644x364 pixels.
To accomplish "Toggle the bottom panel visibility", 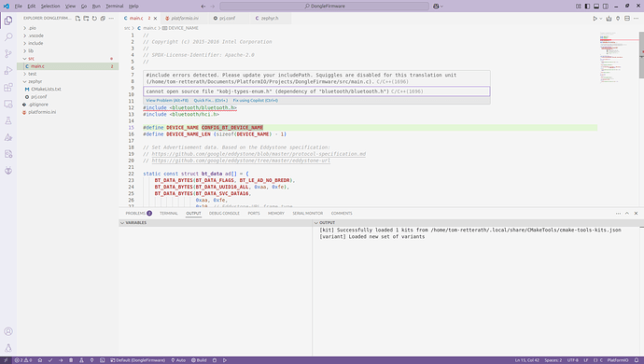I will point(596,7).
